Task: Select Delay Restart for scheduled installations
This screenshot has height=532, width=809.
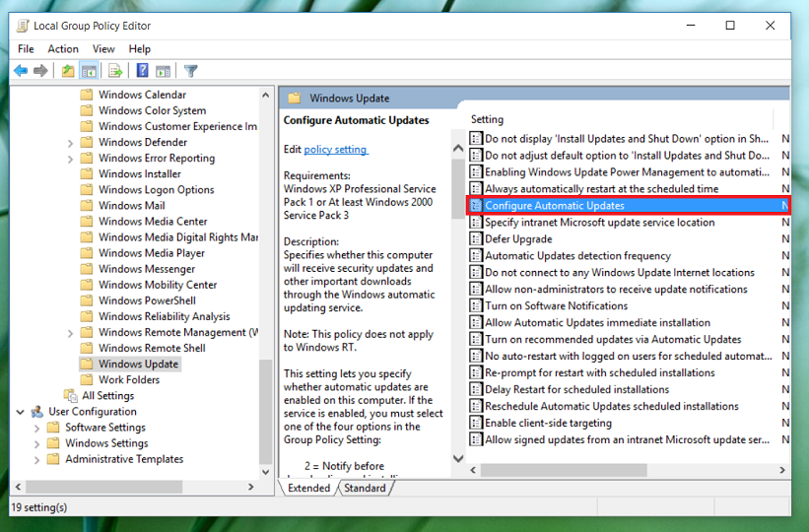Action: point(576,389)
